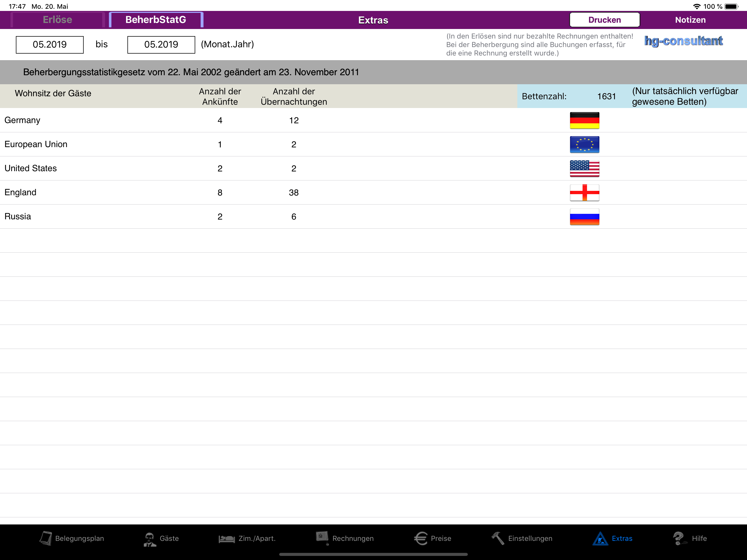The width and height of the screenshot is (747, 560).
Task: Tap the (Monat.Jahr) format hint
Action: pos(227,44)
